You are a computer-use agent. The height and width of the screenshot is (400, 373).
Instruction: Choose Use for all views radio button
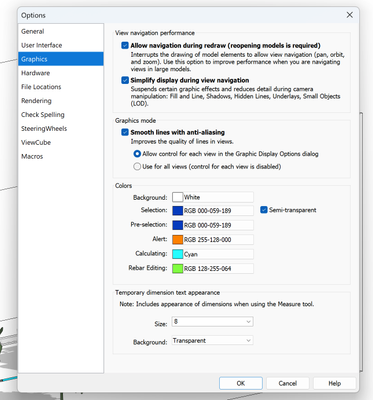tap(137, 166)
